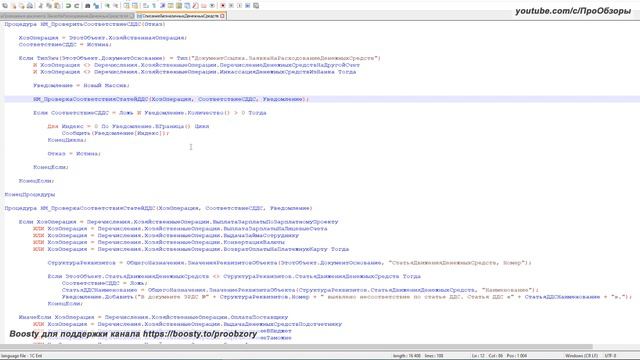Image resolution: width=640 pixels, height=360 pixels.
Task: Click line 'Уведомление = Новый Массив;'
Action: pyautogui.click(x=81, y=85)
